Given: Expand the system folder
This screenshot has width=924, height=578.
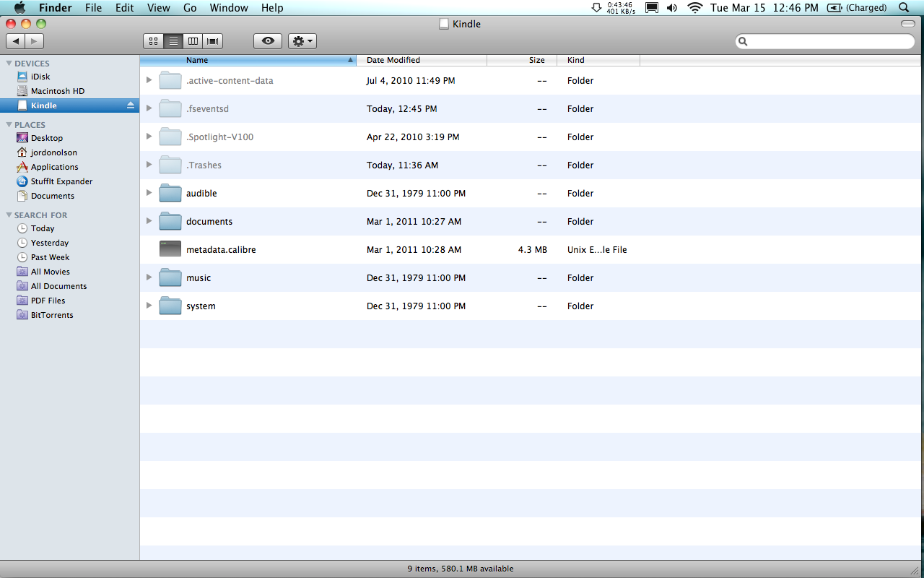Looking at the screenshot, I should 149,306.
